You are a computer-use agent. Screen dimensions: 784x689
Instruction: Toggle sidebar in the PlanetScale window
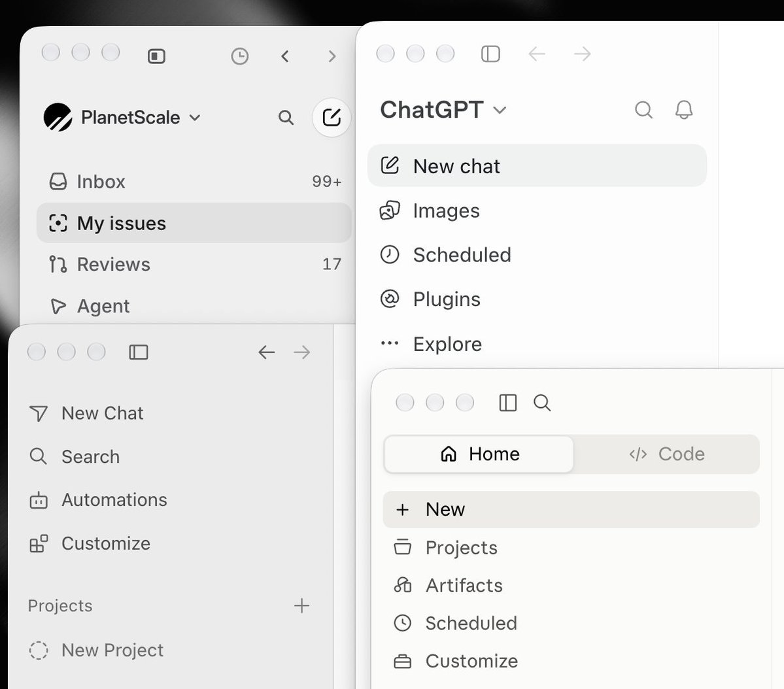point(156,56)
